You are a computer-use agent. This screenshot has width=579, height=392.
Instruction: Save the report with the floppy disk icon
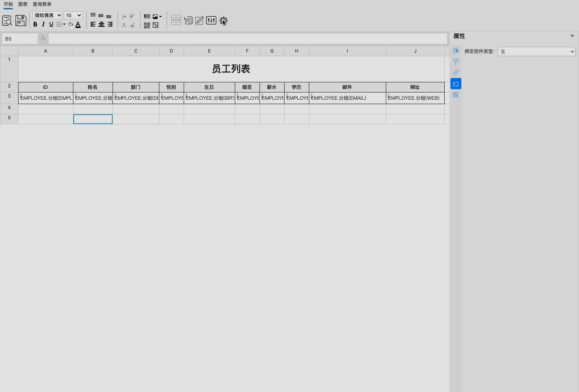tap(21, 21)
